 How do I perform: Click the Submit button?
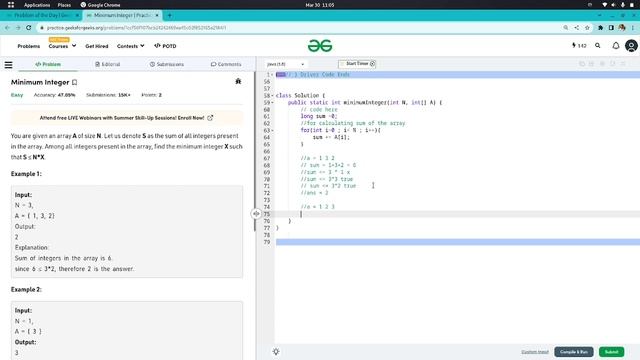tap(611, 352)
